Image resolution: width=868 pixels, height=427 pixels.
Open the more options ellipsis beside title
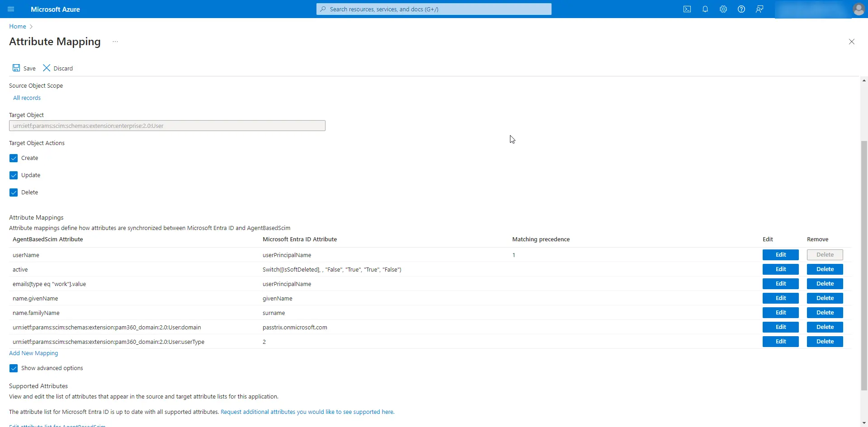click(x=115, y=42)
